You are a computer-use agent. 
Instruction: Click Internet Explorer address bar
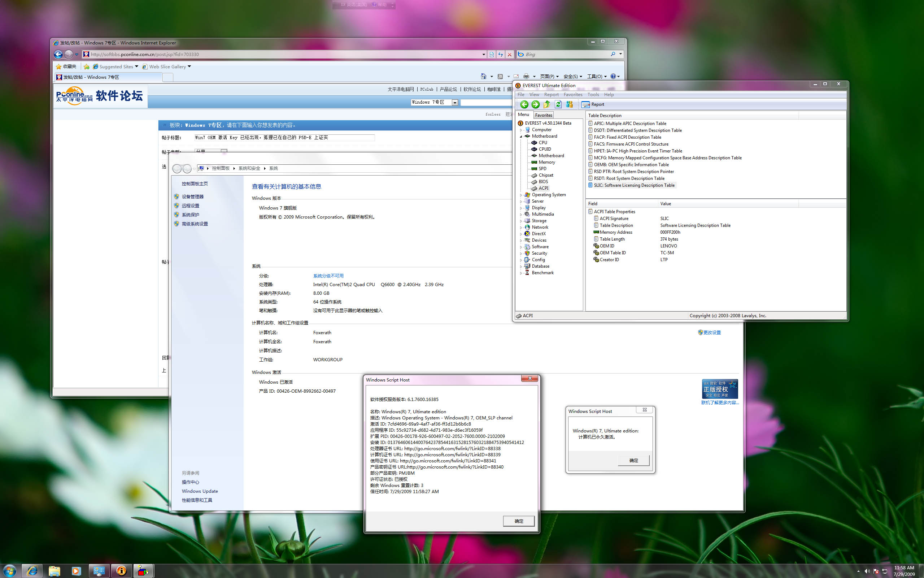[284, 54]
